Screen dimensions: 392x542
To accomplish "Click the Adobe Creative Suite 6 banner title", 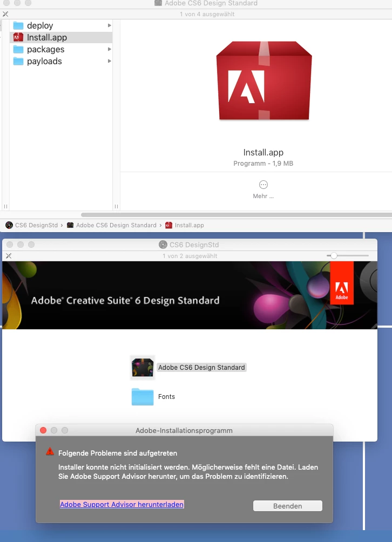I will coord(125,300).
